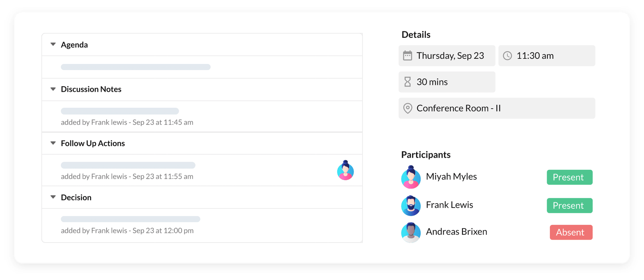
Task: Click the clock icon next to 11:30 am
Action: [507, 56]
